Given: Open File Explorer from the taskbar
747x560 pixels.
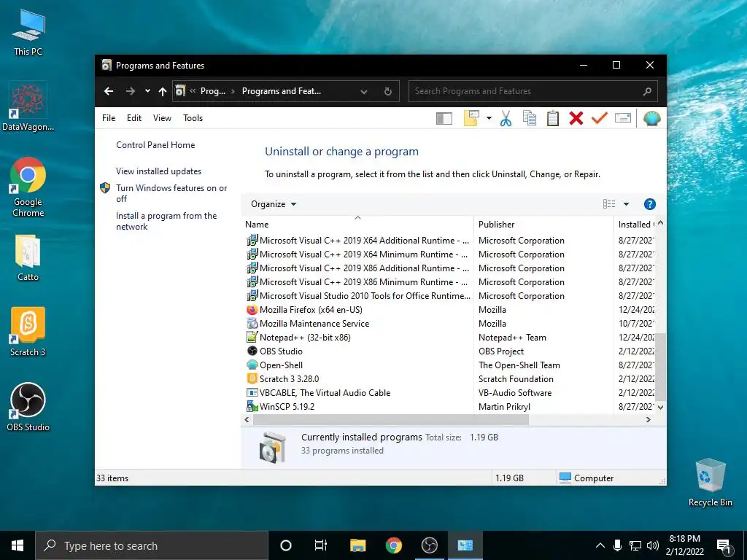Looking at the screenshot, I should [x=357, y=545].
